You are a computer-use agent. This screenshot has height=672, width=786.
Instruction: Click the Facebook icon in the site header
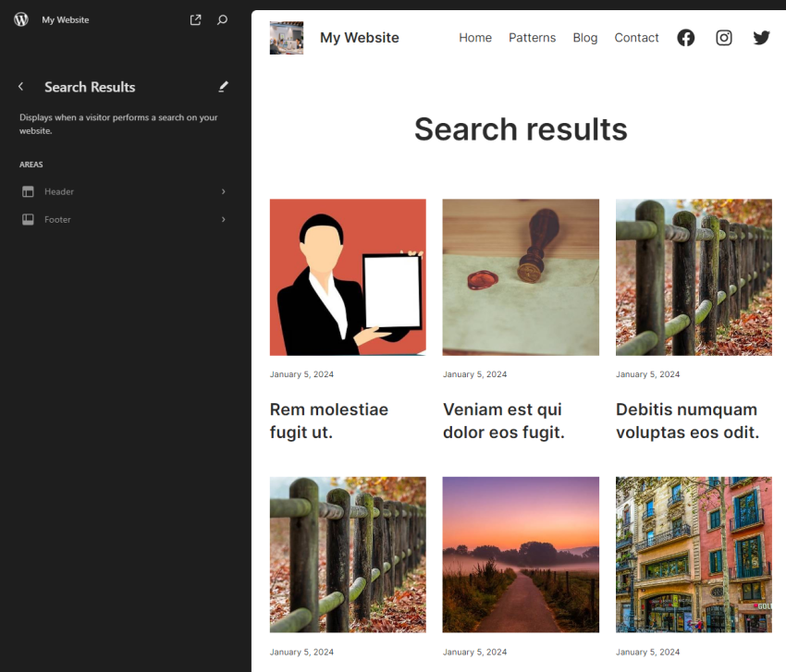685,38
